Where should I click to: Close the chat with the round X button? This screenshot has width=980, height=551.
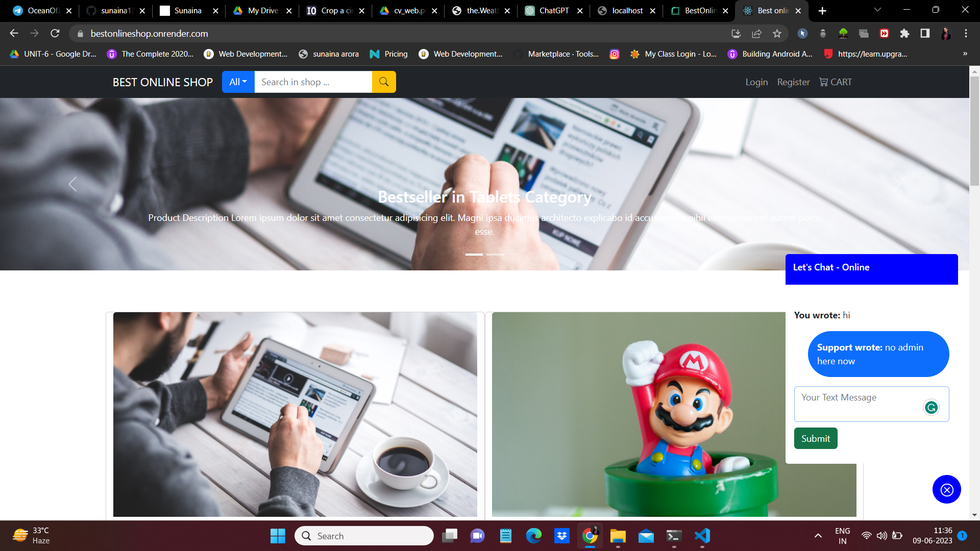pyautogui.click(x=946, y=490)
